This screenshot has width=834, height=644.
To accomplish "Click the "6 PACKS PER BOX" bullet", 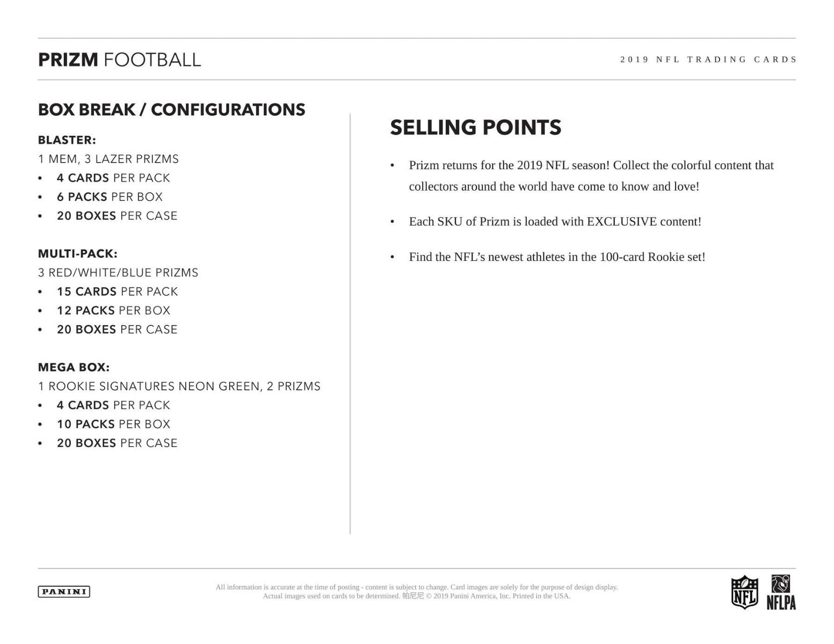I will pos(110,197).
